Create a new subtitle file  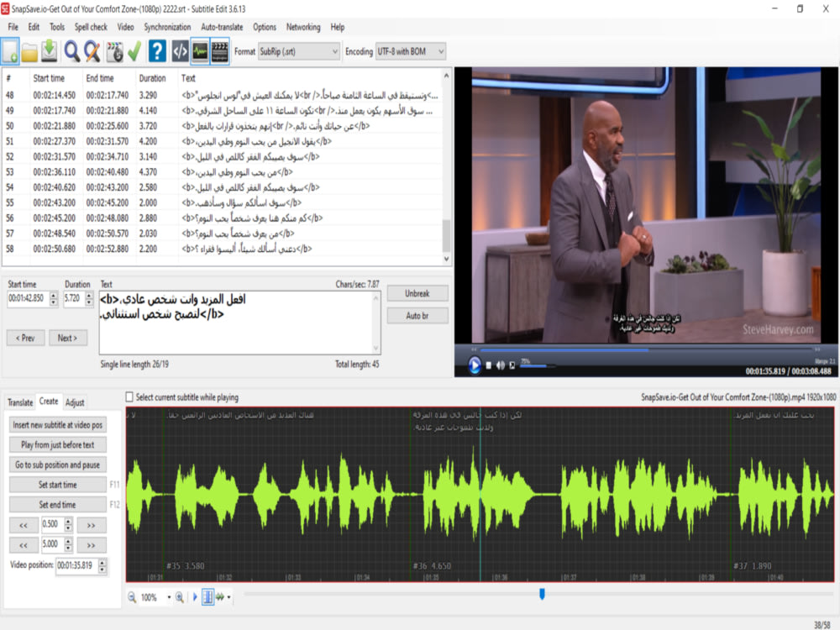12,50
